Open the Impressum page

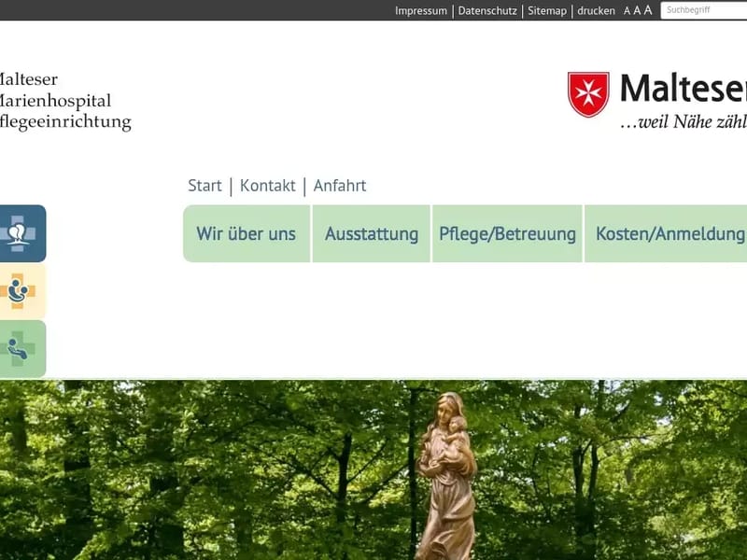point(420,11)
